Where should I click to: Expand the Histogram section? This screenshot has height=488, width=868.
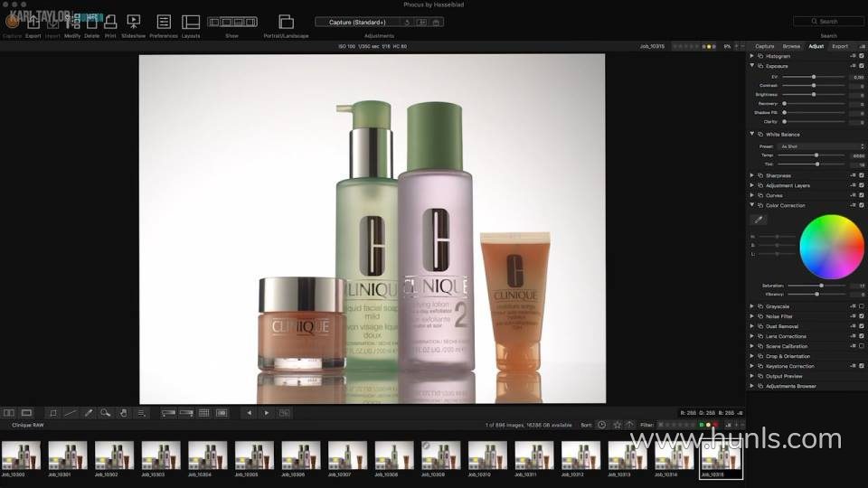(751, 56)
